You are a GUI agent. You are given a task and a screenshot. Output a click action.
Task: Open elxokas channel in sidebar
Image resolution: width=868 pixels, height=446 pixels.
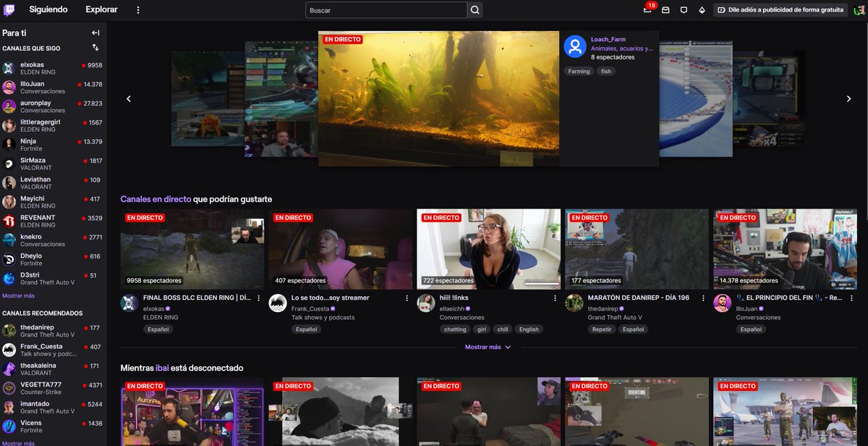[54, 69]
